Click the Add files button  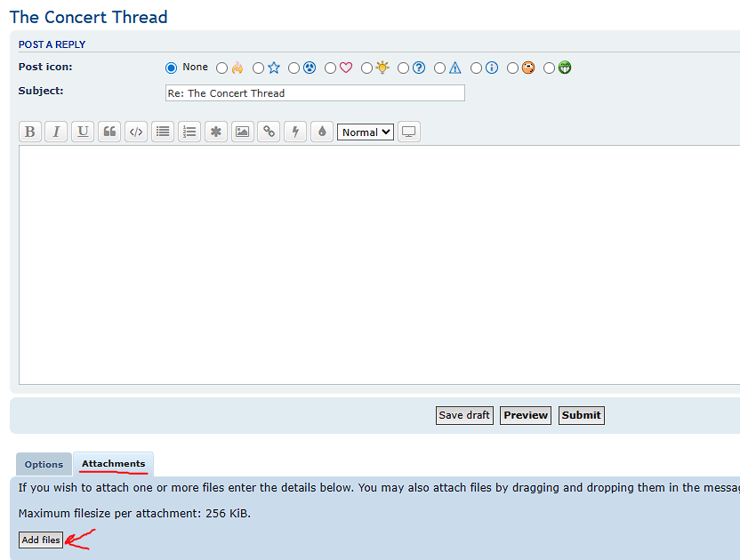[x=41, y=540]
